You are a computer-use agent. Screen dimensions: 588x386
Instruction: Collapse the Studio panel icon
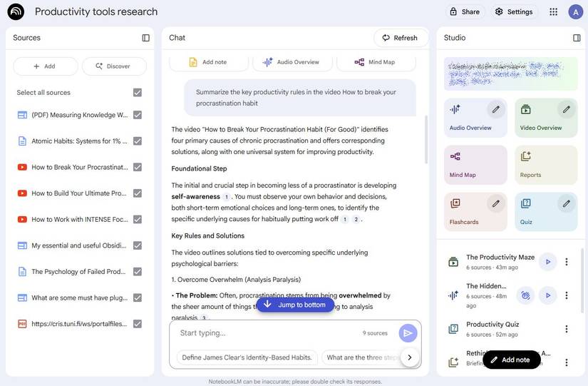(577, 38)
